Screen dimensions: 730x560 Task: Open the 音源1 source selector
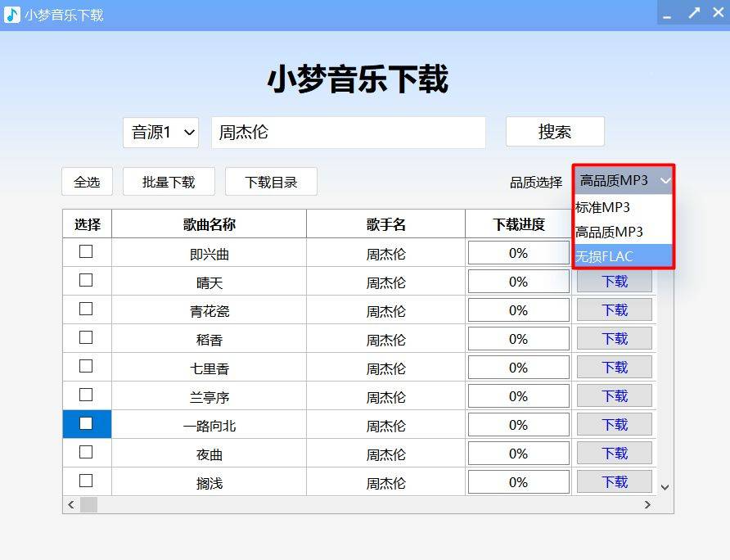(160, 132)
